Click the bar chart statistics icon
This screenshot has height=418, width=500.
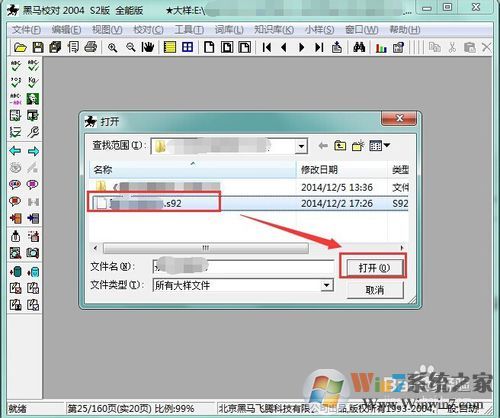click(381, 48)
